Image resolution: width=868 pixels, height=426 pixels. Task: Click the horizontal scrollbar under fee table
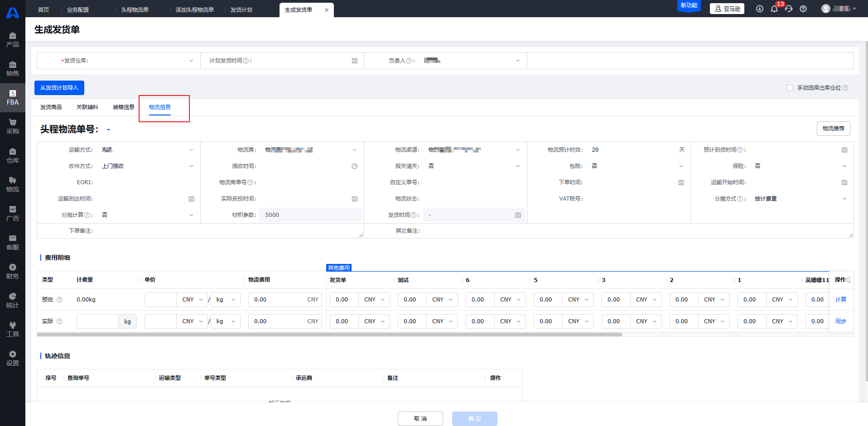click(329, 335)
